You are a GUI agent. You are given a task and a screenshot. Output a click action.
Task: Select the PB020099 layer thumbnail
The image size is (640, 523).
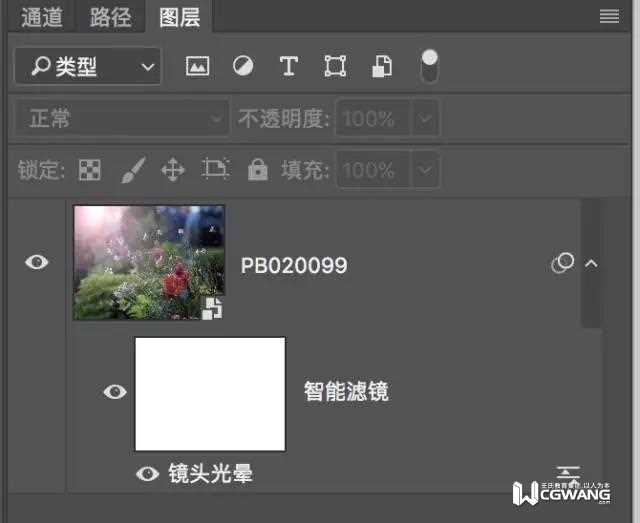coord(149,263)
